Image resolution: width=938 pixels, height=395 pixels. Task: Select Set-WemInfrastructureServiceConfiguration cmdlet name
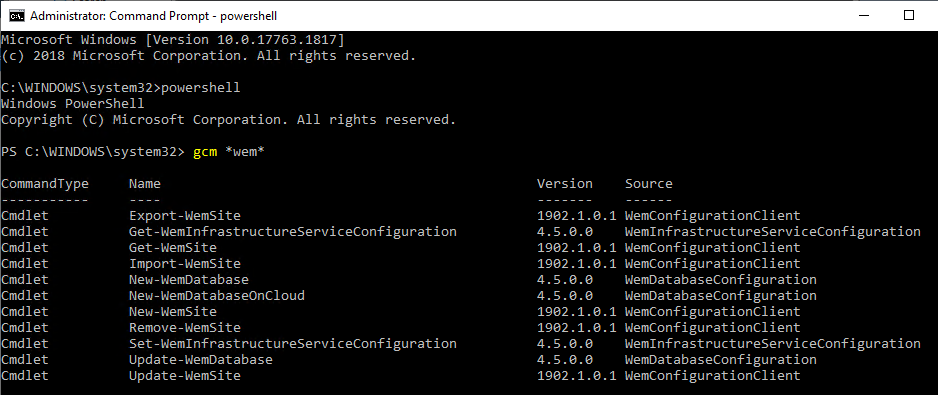click(x=293, y=344)
